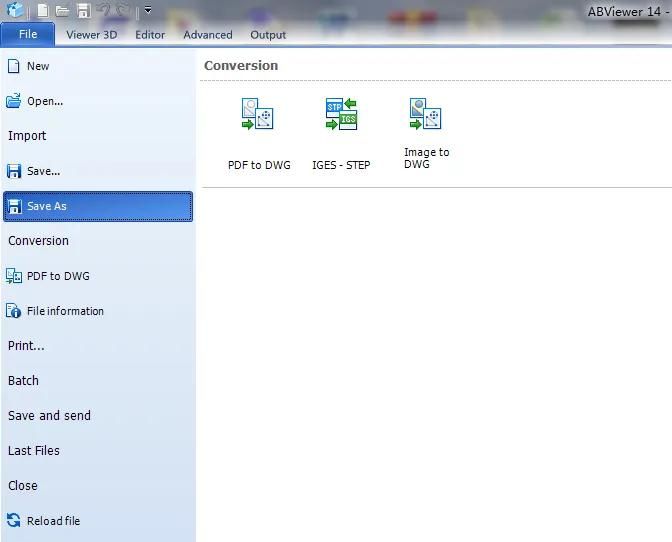Open the Conversion section in sidebar

[98, 241]
